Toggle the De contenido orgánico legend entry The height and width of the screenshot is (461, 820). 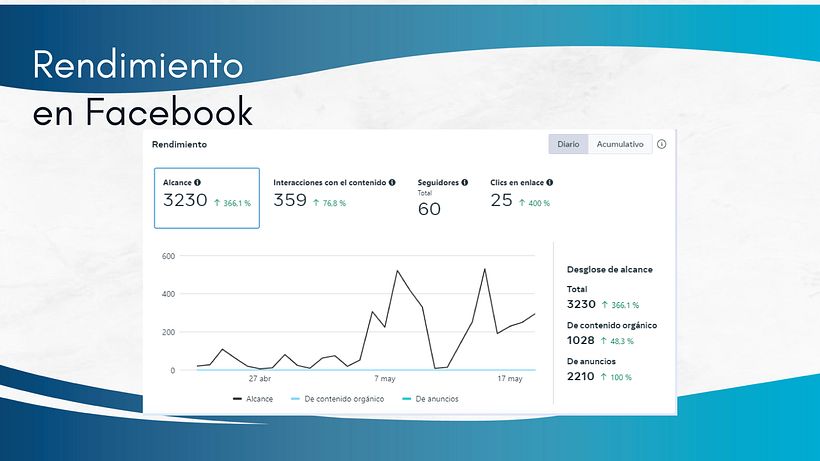coord(337,399)
